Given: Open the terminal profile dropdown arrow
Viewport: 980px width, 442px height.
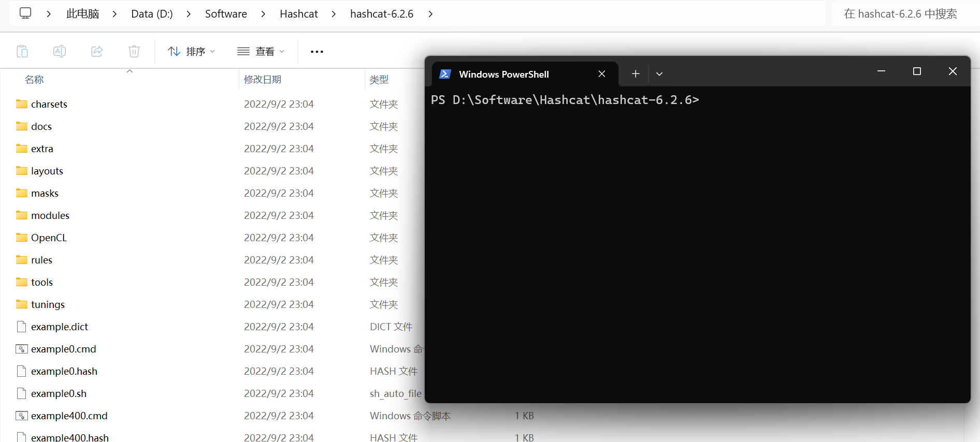Looking at the screenshot, I should point(659,74).
